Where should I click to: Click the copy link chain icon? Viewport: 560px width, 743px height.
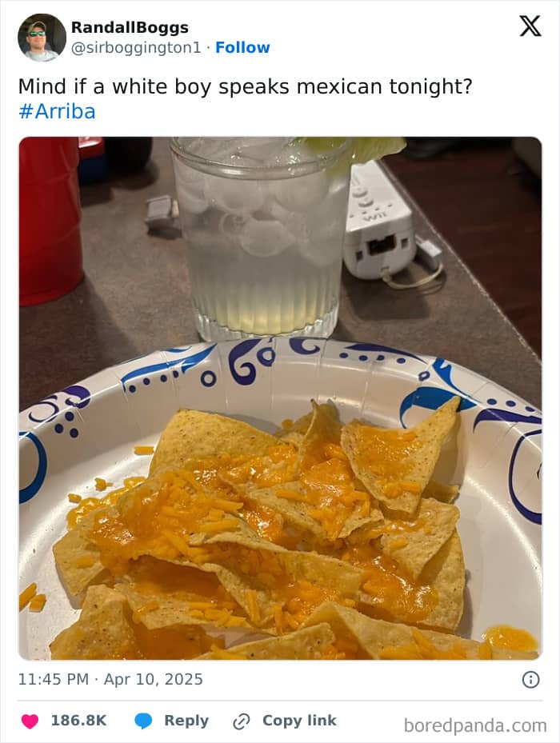pos(242,721)
